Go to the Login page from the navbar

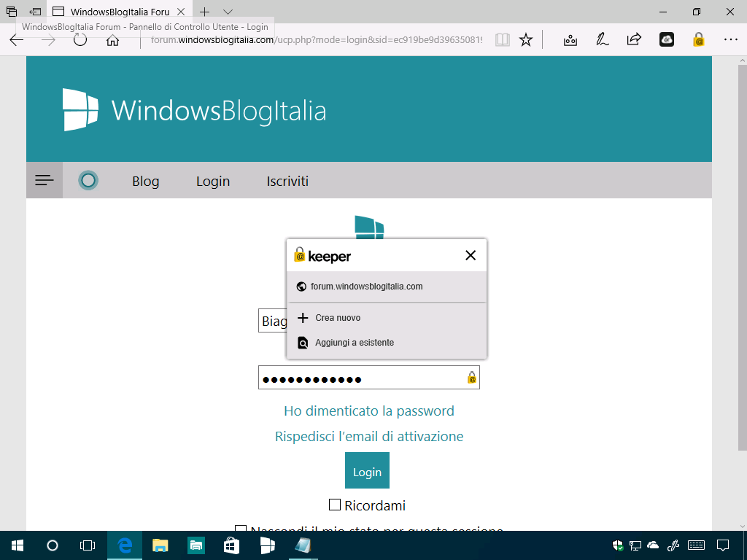(213, 181)
